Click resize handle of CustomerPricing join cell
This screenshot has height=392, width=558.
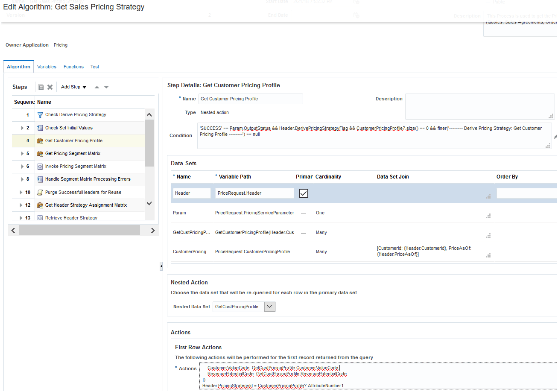(488, 255)
